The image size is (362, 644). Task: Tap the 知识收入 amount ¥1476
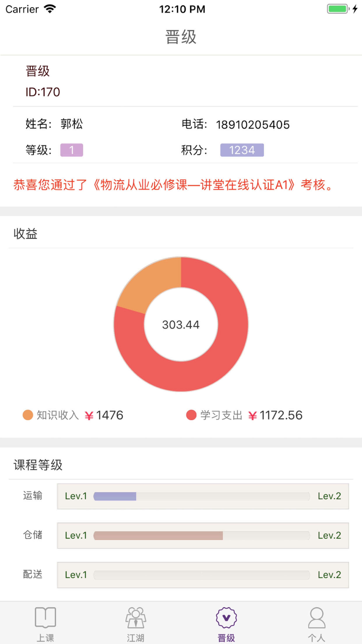coord(104,415)
